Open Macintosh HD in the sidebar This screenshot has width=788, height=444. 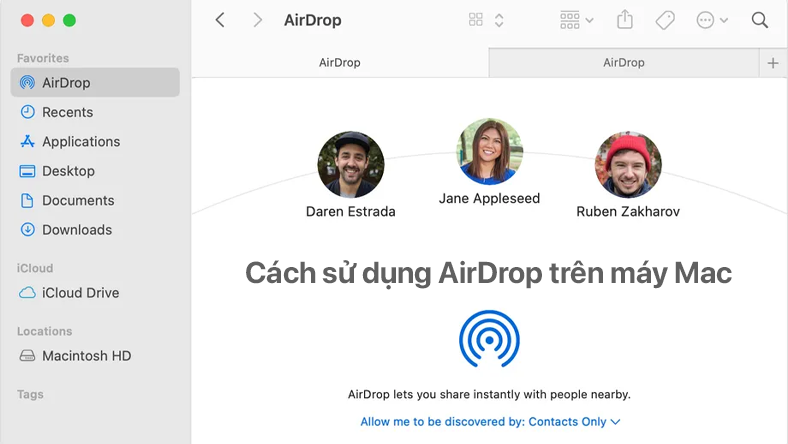point(95,356)
